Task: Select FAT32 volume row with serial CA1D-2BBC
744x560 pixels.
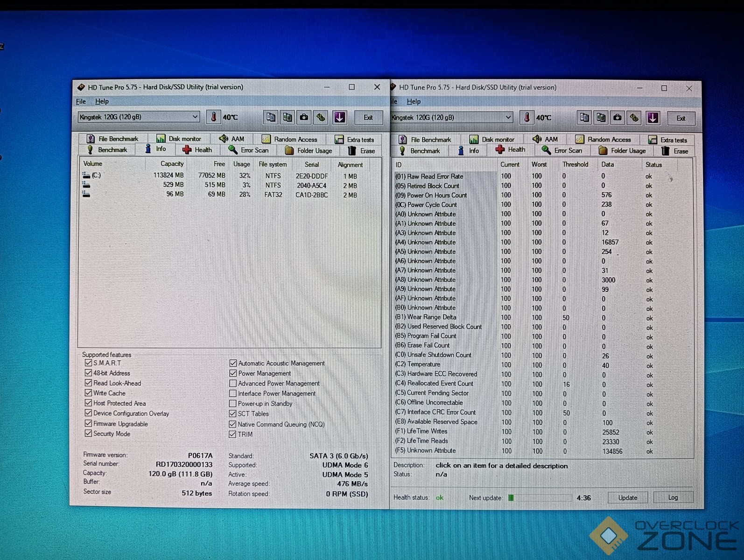Action: [x=229, y=195]
